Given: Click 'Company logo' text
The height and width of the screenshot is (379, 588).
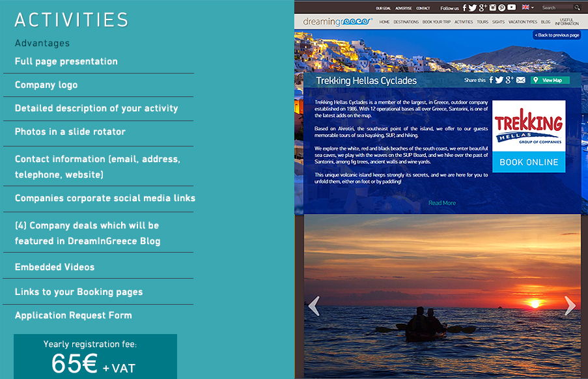Looking at the screenshot, I should [46, 85].
